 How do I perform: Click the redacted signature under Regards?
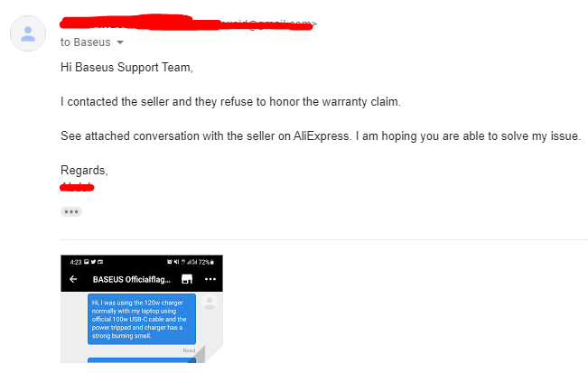tap(77, 187)
